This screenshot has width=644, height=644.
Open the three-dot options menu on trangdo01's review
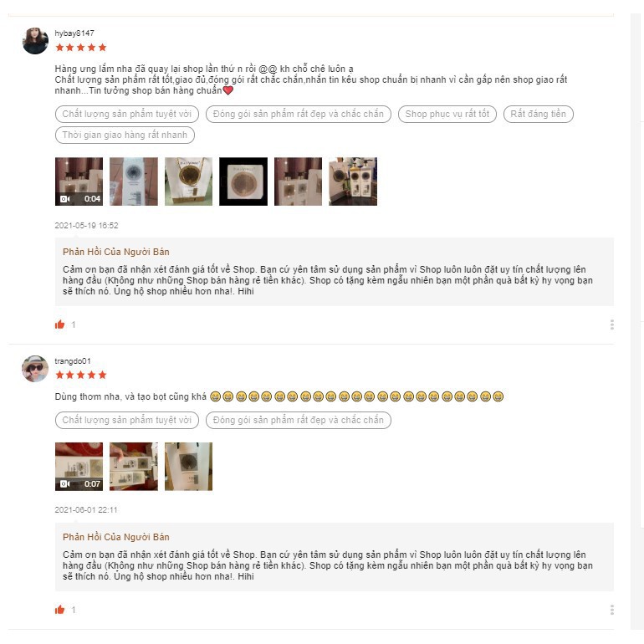612,610
